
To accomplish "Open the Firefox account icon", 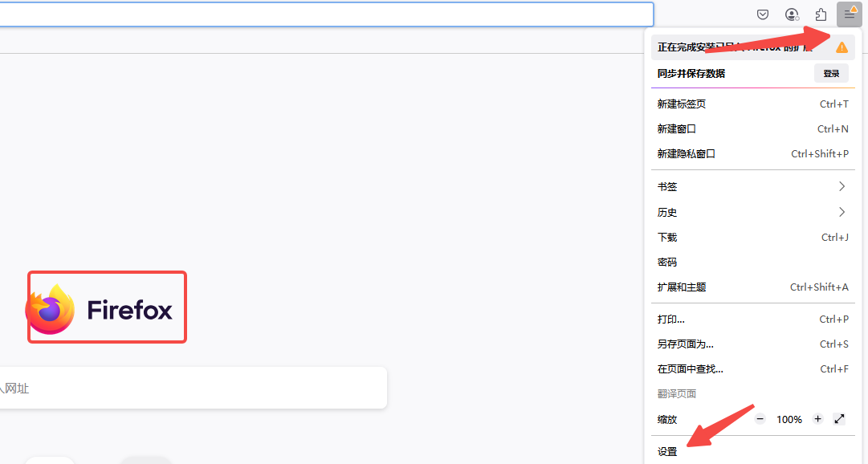I will tap(792, 14).
